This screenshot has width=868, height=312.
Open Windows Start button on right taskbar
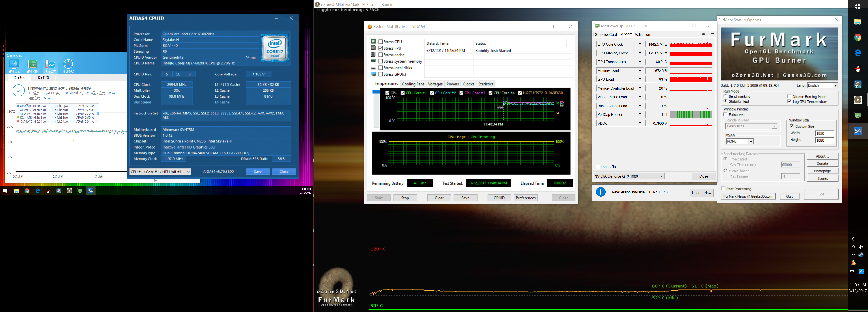coord(858,6)
